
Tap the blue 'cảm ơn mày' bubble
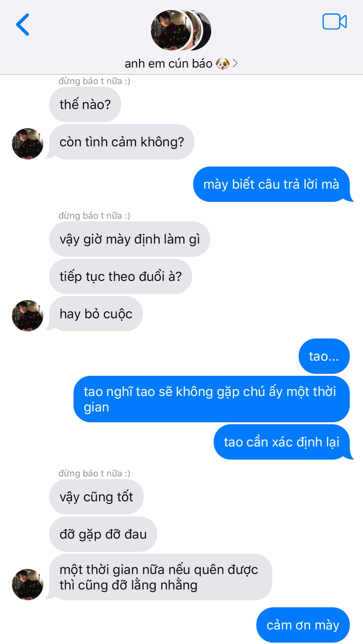tap(303, 625)
